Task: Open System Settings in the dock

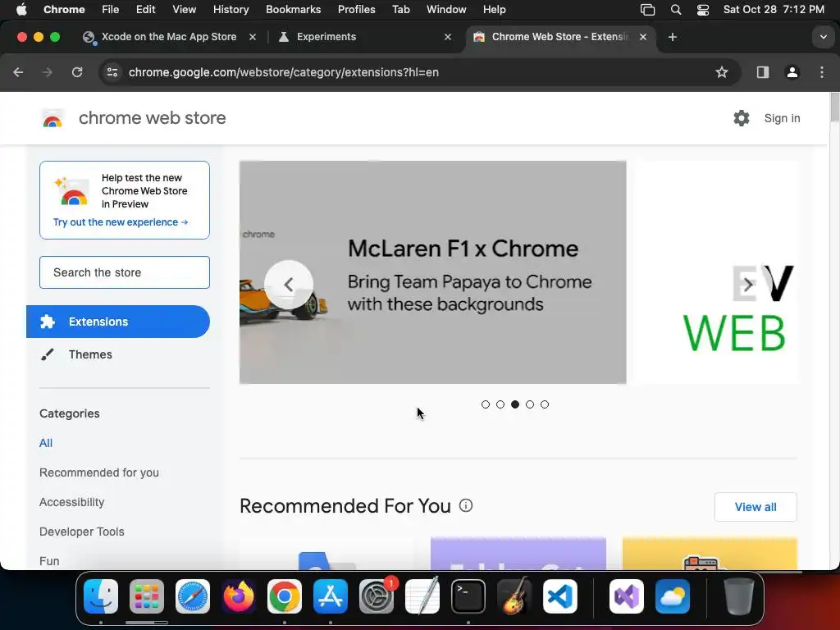Action: [x=377, y=596]
